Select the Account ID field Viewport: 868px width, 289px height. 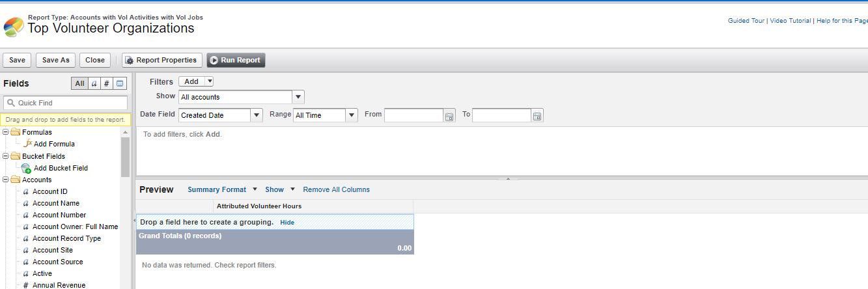[x=50, y=191]
